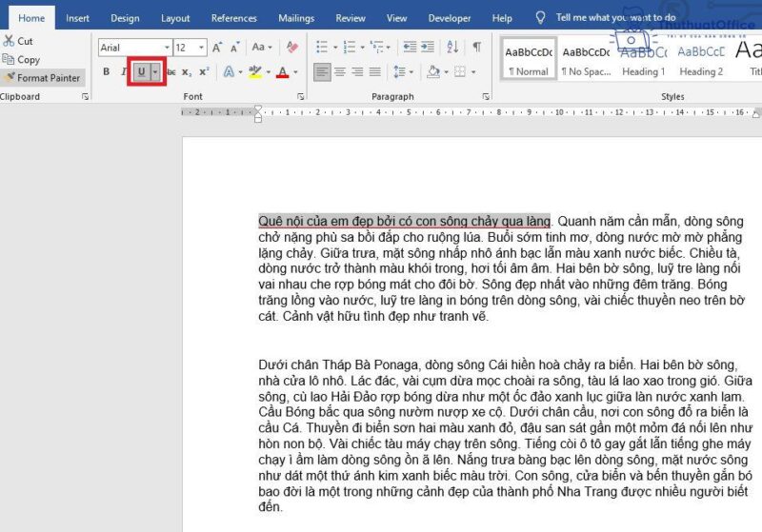Toggle Superscript formatting
The image size is (762, 532).
[204, 71]
